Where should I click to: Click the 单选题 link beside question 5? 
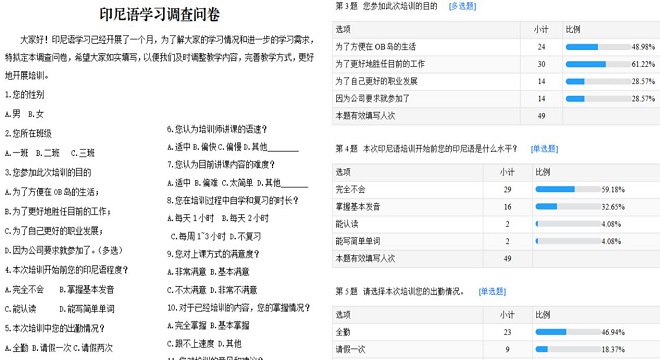[x=492, y=291]
